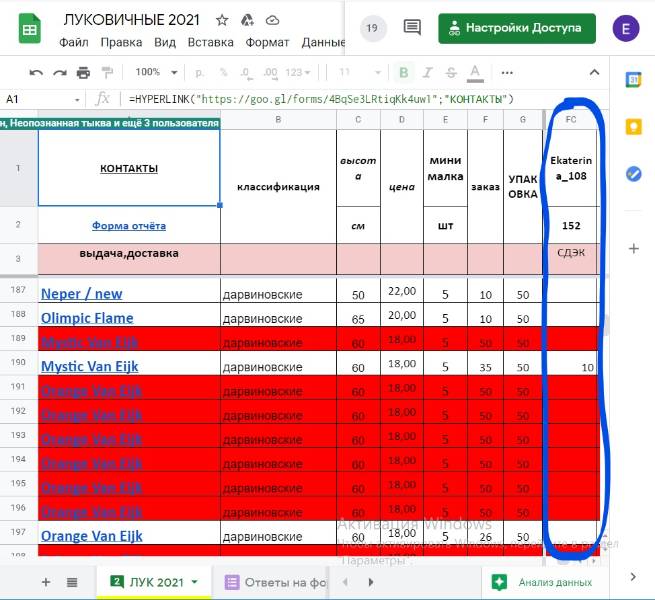Click the Redo arrow in toolbar
655x600 pixels.
click(60, 72)
